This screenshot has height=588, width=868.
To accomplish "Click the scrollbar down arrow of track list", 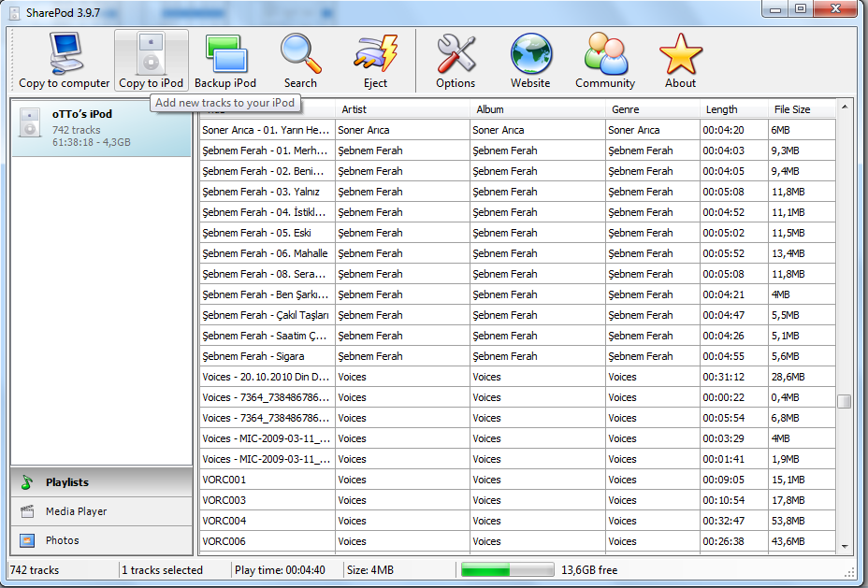I will (x=845, y=547).
